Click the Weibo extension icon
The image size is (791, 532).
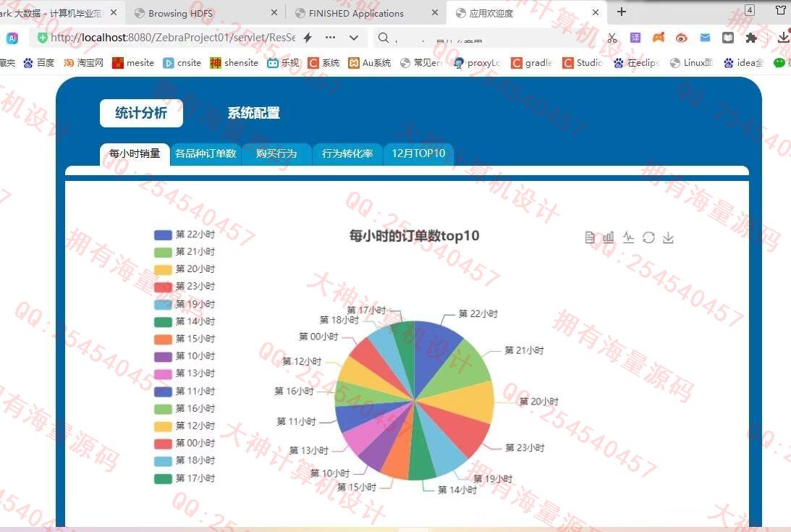click(x=682, y=38)
